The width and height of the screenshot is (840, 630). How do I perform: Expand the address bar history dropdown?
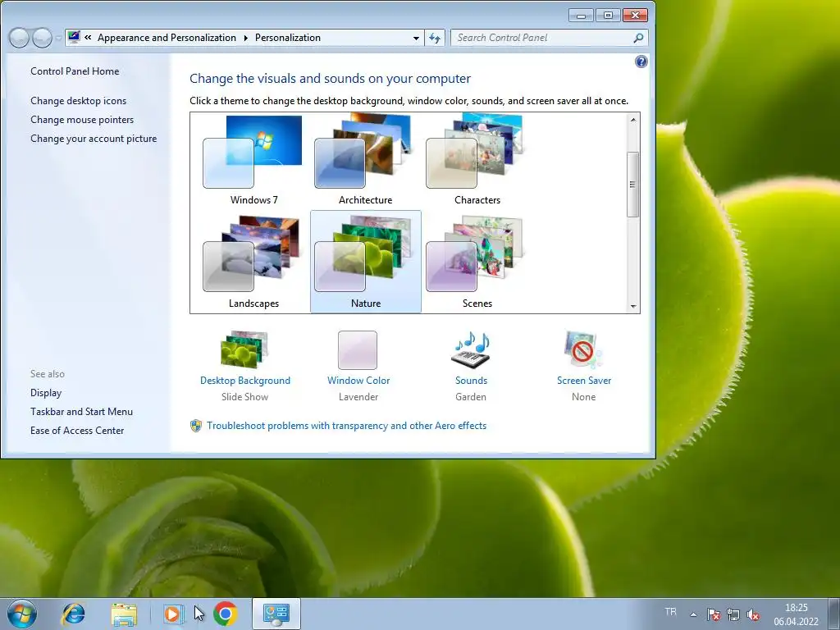[416, 38]
